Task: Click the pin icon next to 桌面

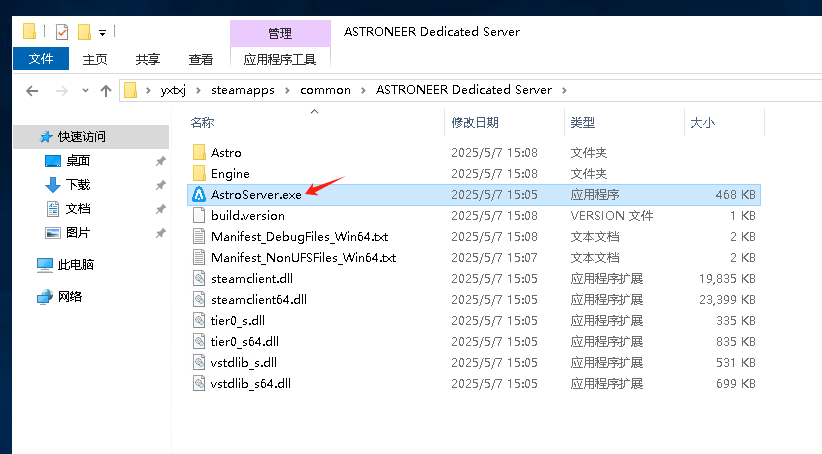Action: [x=160, y=161]
